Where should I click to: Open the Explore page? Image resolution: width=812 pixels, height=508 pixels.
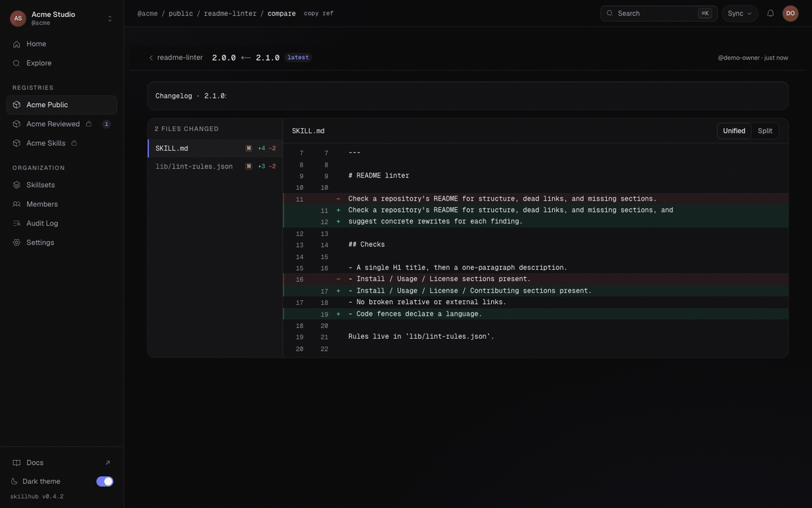(62, 63)
